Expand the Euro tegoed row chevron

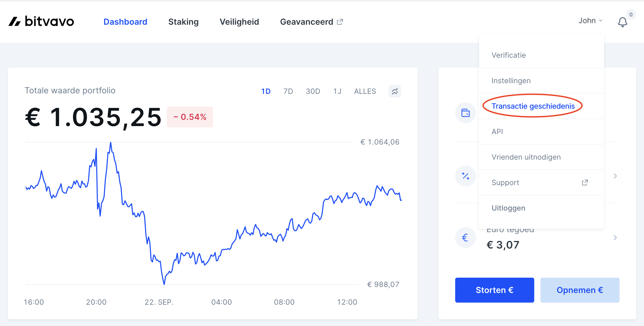click(x=615, y=238)
